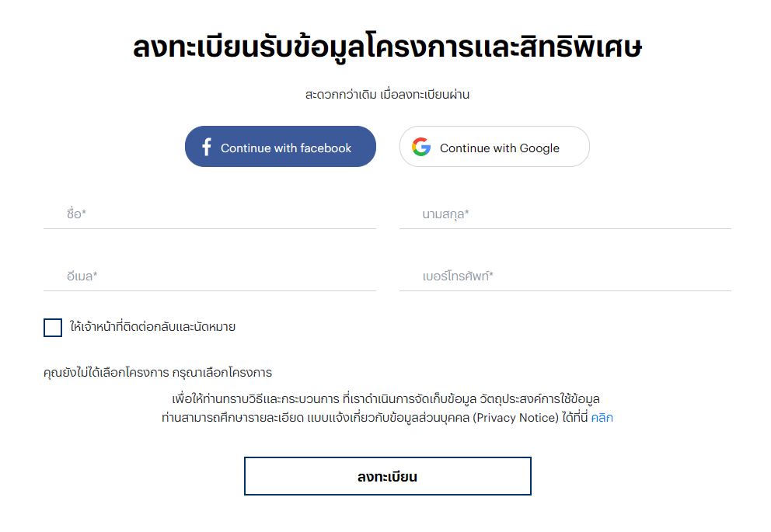Screen dimensions: 771x532
Task: Open the blue คลิก privacy notice link
Action: (x=602, y=418)
